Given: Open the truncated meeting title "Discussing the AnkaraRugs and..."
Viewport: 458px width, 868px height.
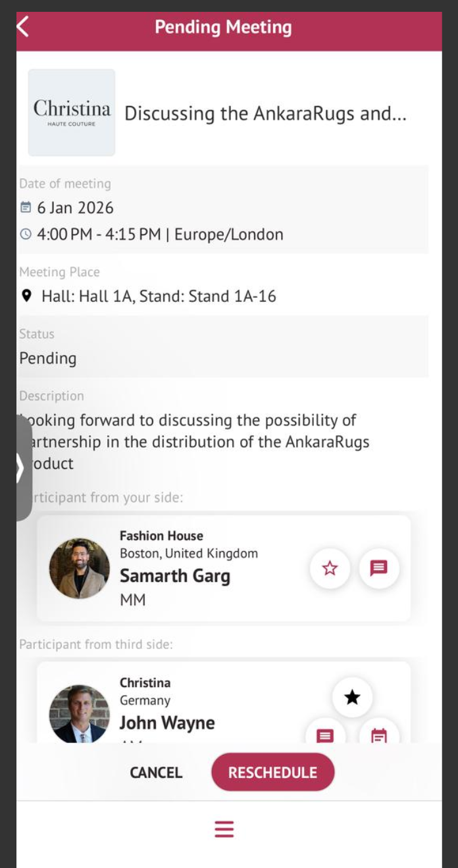Looking at the screenshot, I should [265, 114].
